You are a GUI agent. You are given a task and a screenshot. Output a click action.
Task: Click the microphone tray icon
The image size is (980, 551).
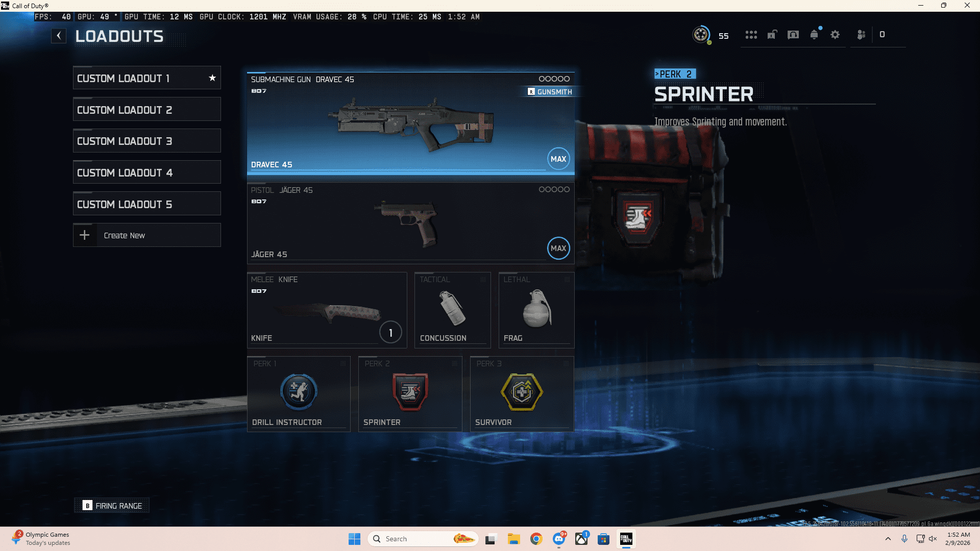pos(904,539)
